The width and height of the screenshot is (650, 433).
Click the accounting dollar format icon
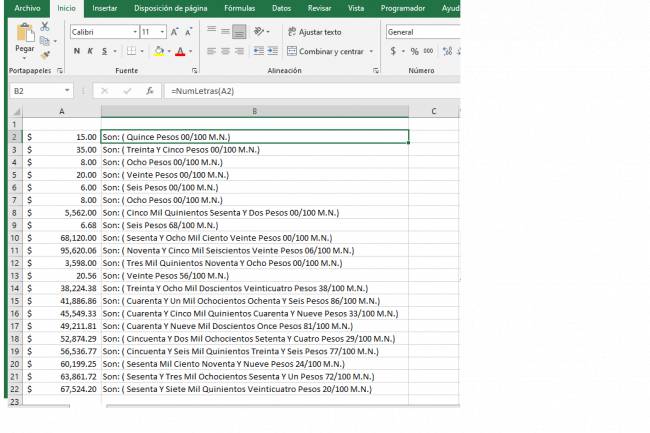pos(393,51)
